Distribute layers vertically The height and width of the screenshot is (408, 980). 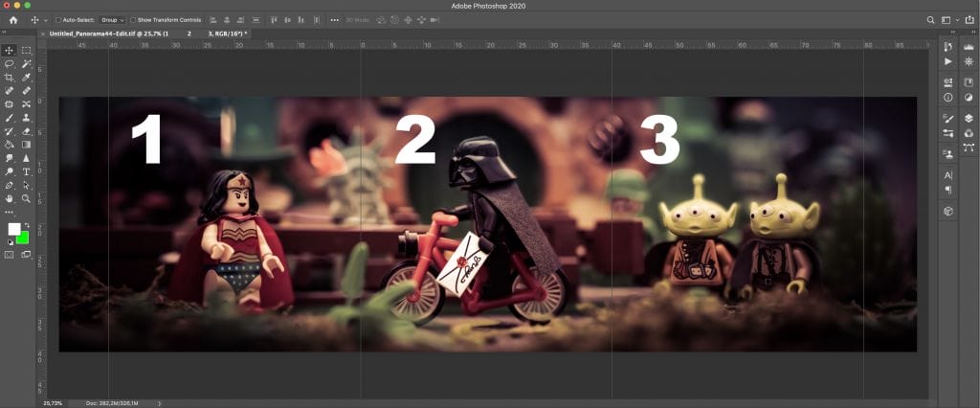point(256,20)
